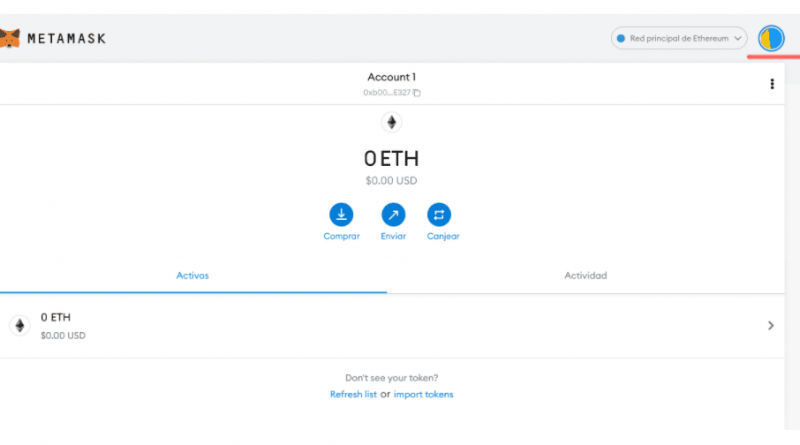This screenshot has height=445, width=800.
Task: Click the Account 1 name
Action: [x=391, y=77]
